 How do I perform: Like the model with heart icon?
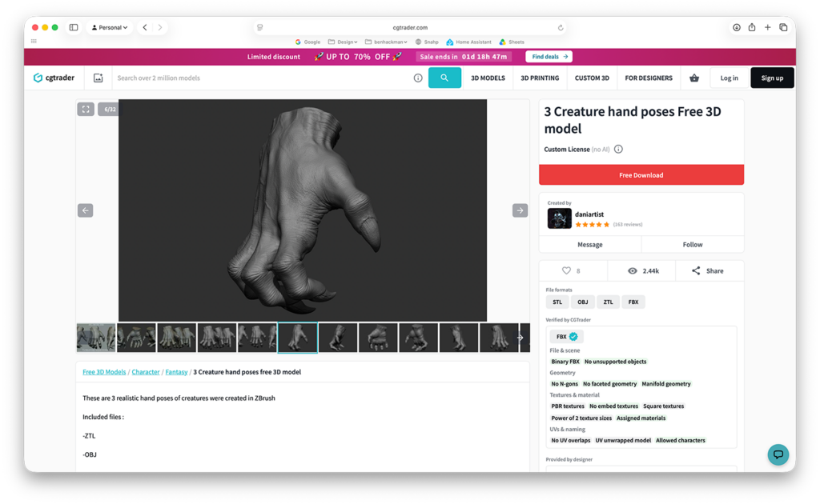click(566, 270)
